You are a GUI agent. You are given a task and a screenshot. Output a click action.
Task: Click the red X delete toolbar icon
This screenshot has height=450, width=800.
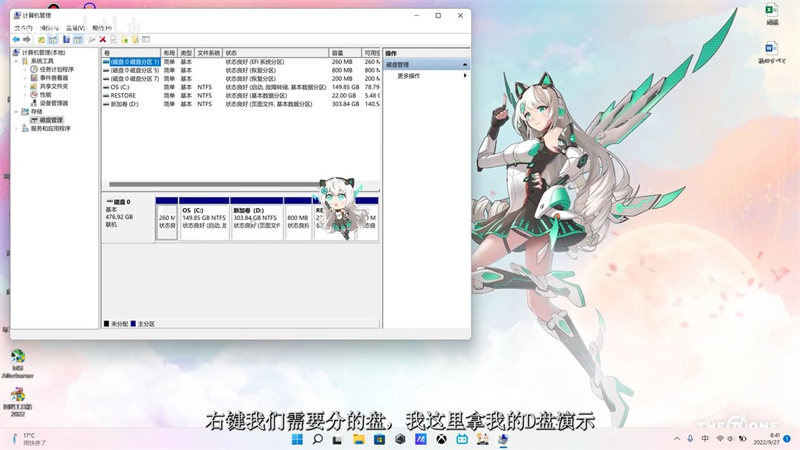coord(103,39)
